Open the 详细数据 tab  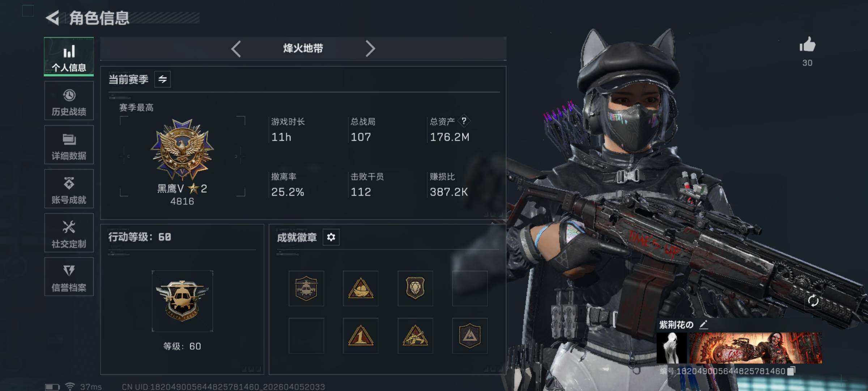[x=69, y=145]
